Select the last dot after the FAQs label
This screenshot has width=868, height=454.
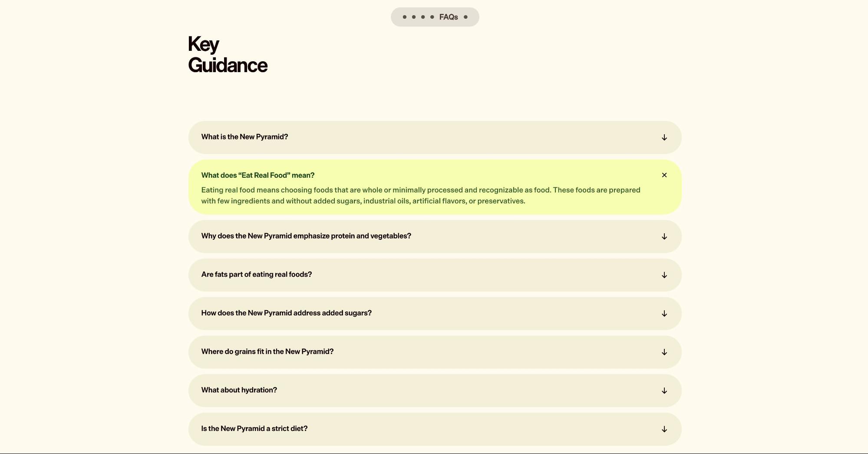pos(465,17)
